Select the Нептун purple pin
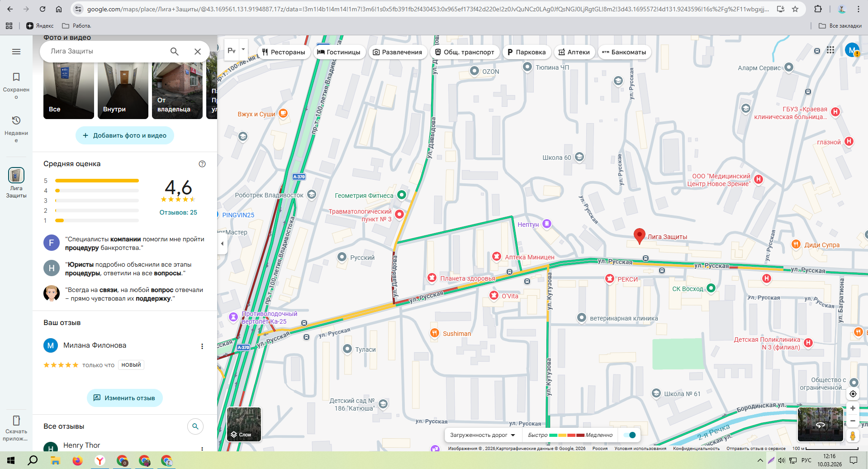 click(547, 224)
